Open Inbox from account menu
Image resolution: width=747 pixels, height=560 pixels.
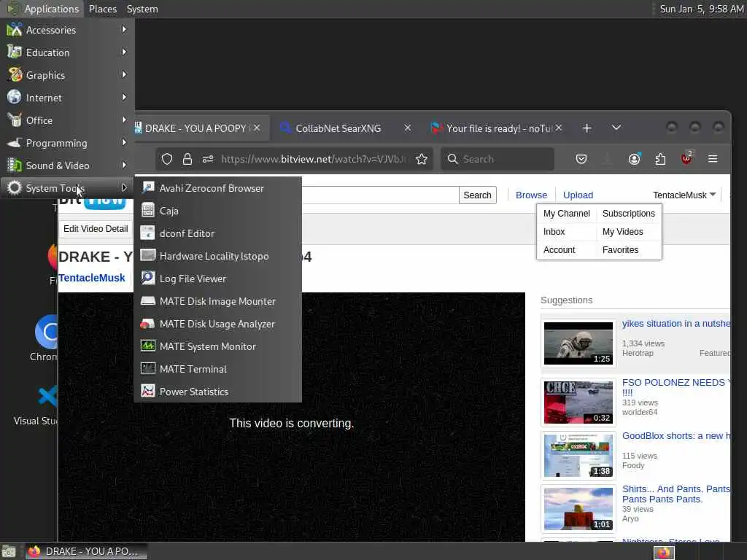tap(554, 231)
